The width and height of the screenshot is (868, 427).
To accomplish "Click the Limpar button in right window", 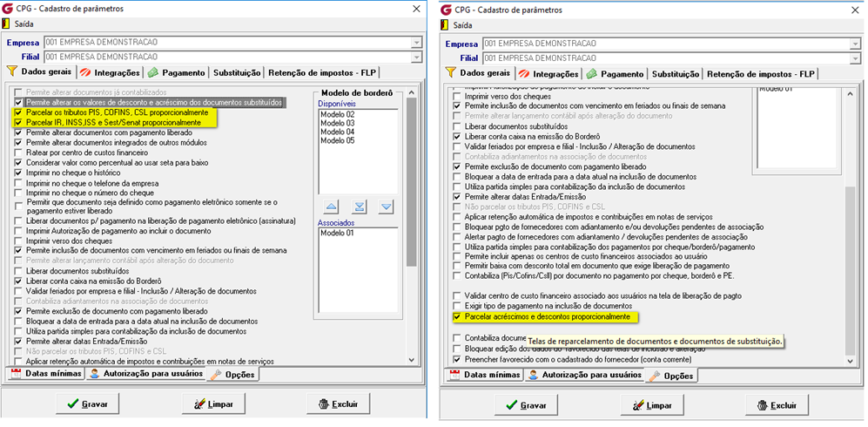I will click(653, 405).
